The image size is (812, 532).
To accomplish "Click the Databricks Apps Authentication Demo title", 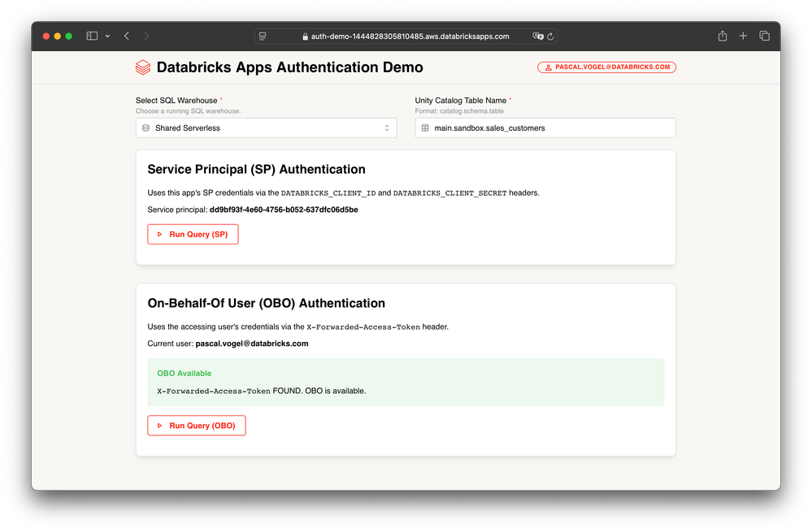I will click(x=289, y=67).
